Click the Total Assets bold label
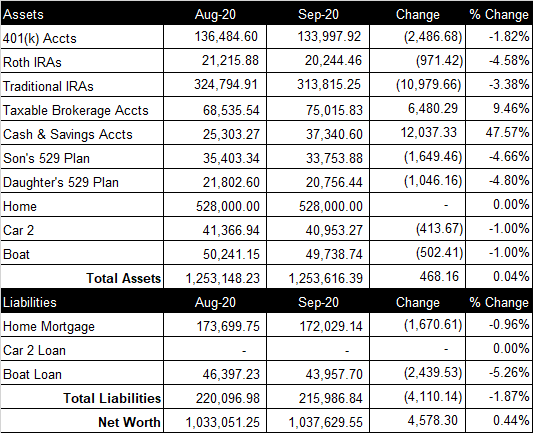 point(123,278)
